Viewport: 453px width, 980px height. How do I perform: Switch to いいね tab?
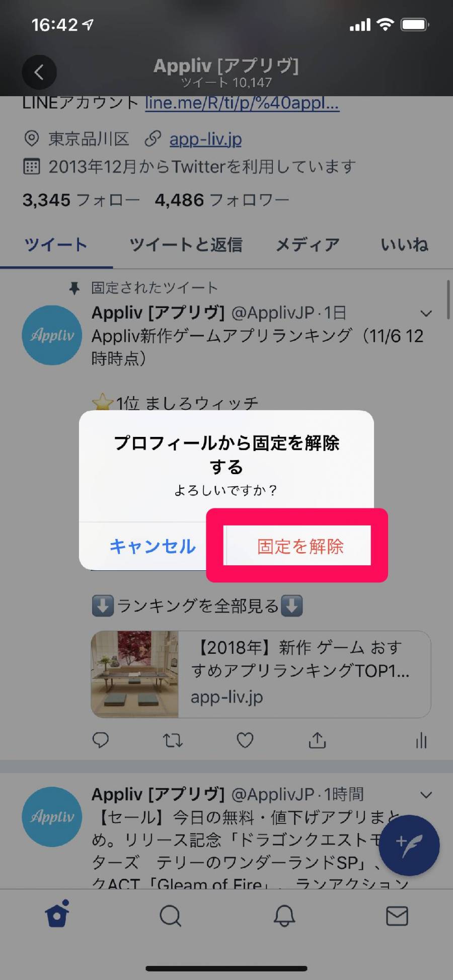404,245
